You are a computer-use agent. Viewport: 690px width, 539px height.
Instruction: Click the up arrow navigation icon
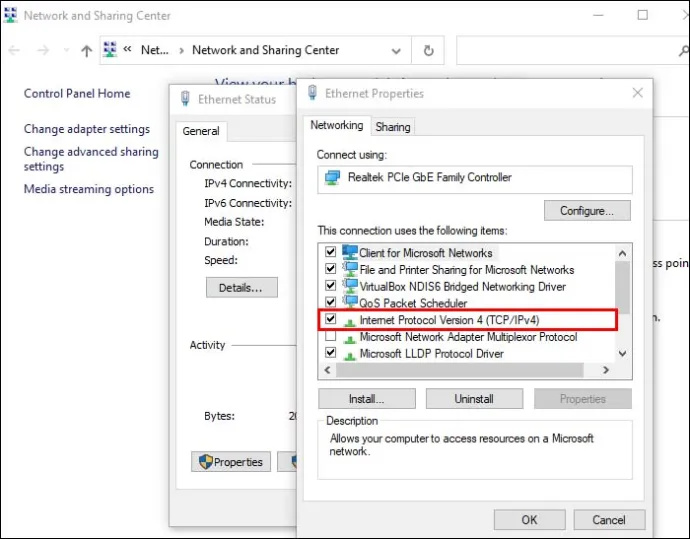(87, 51)
